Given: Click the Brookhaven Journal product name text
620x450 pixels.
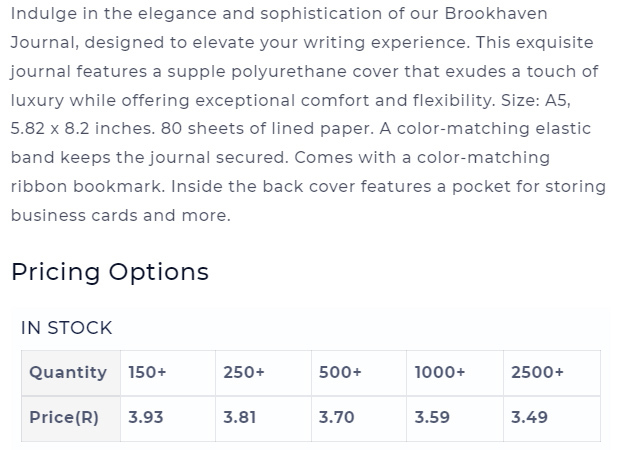Looking at the screenshot, I should click(496, 14).
